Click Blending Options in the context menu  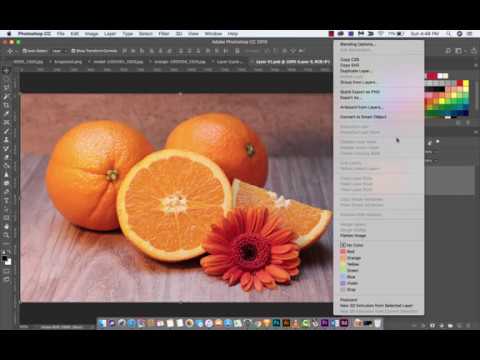click(x=357, y=44)
